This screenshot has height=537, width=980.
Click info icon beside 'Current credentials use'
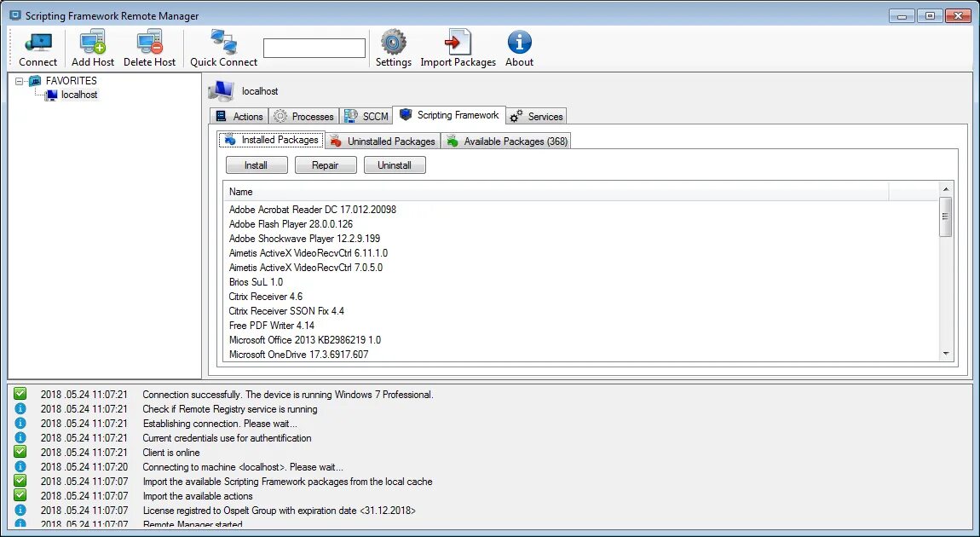(20, 437)
